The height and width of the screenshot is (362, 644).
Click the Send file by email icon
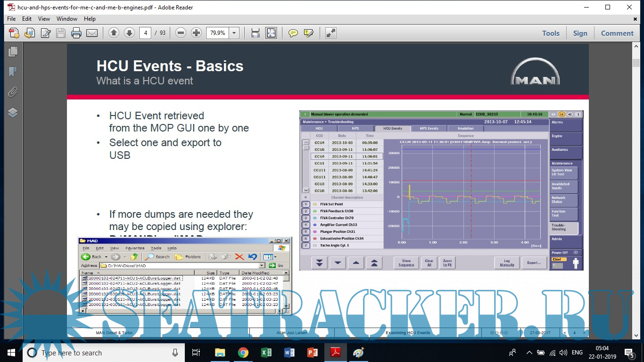tap(91, 33)
